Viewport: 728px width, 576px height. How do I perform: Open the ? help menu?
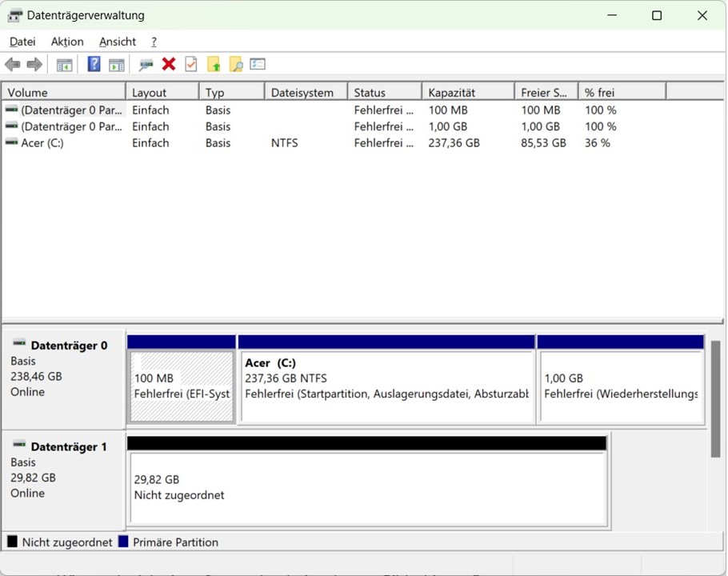point(154,42)
